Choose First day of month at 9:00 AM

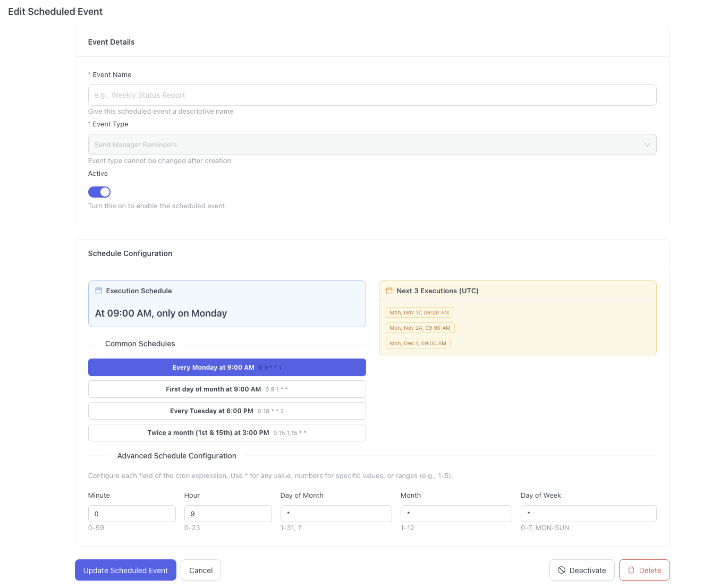click(227, 389)
